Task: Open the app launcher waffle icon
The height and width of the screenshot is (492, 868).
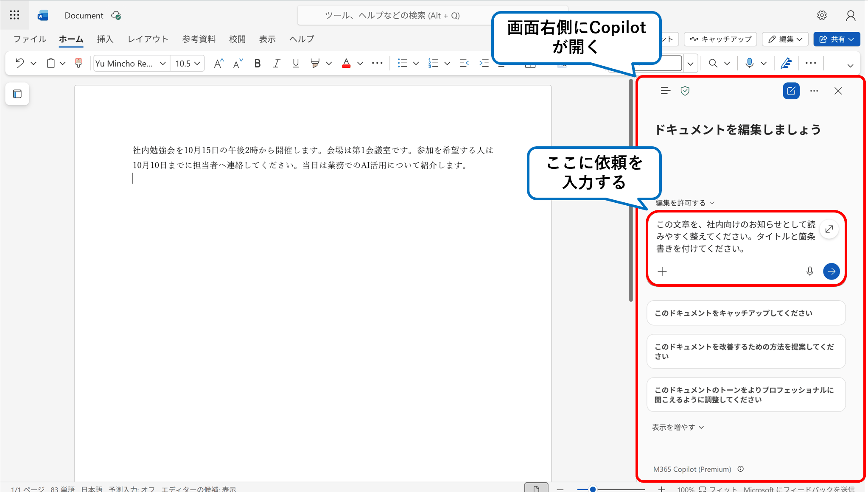Action: pyautogui.click(x=14, y=15)
